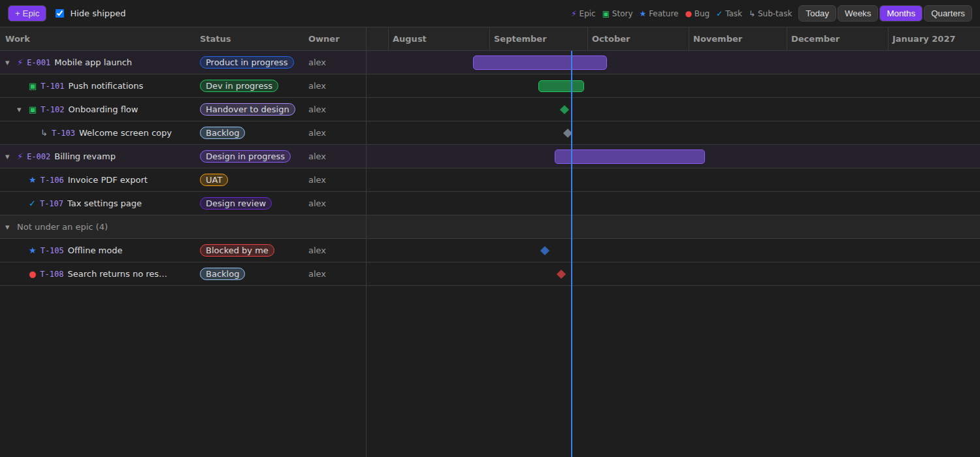Select the Mobile app launch timeline bar

540,63
